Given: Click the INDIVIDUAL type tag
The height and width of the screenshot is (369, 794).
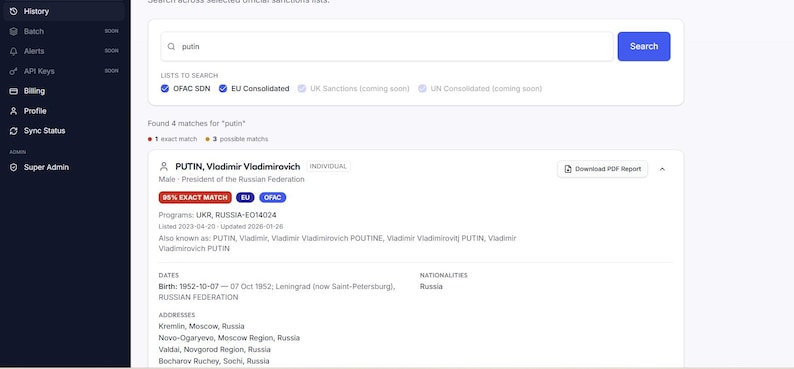Looking at the screenshot, I should click(328, 167).
